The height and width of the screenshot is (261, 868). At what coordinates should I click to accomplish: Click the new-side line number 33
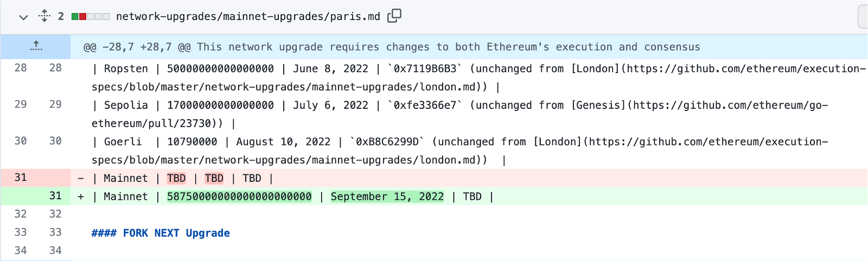click(x=55, y=232)
